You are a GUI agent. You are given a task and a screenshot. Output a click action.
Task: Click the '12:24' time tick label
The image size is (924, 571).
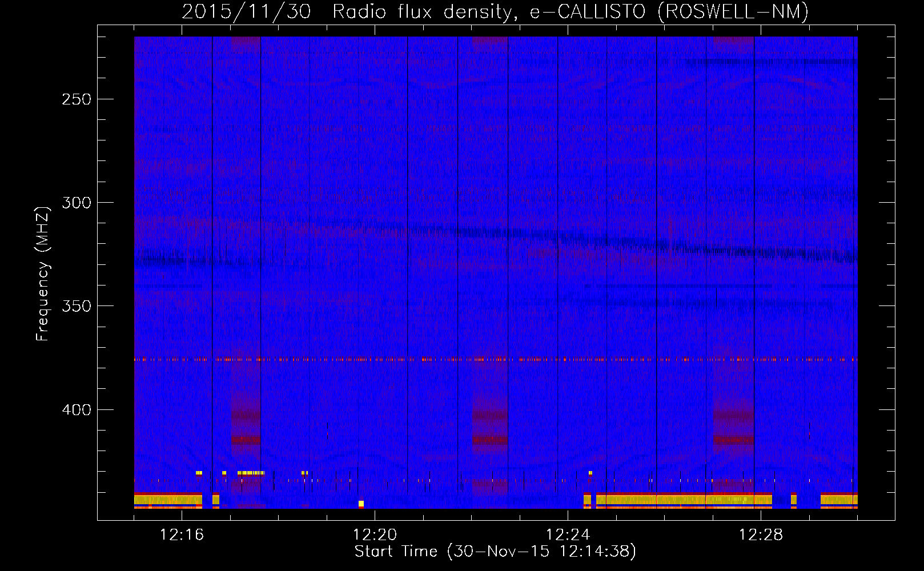(x=568, y=534)
